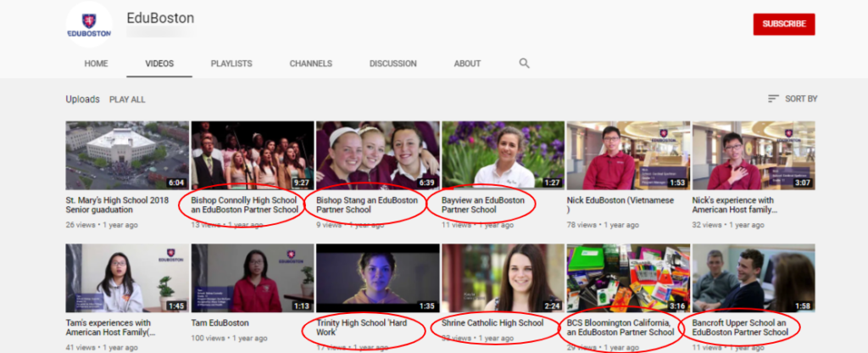Open the Bayview video thumbnail
Screen dimensions: 868x353
coord(503,156)
